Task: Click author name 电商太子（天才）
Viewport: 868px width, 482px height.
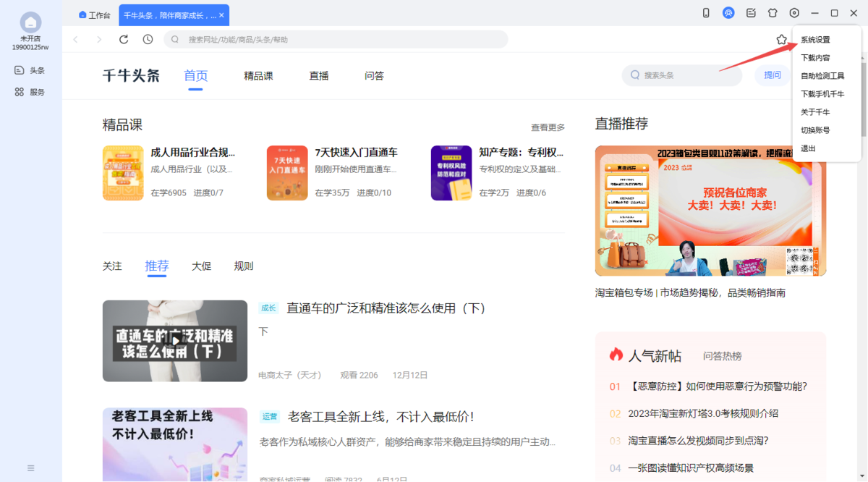Action: (289, 376)
